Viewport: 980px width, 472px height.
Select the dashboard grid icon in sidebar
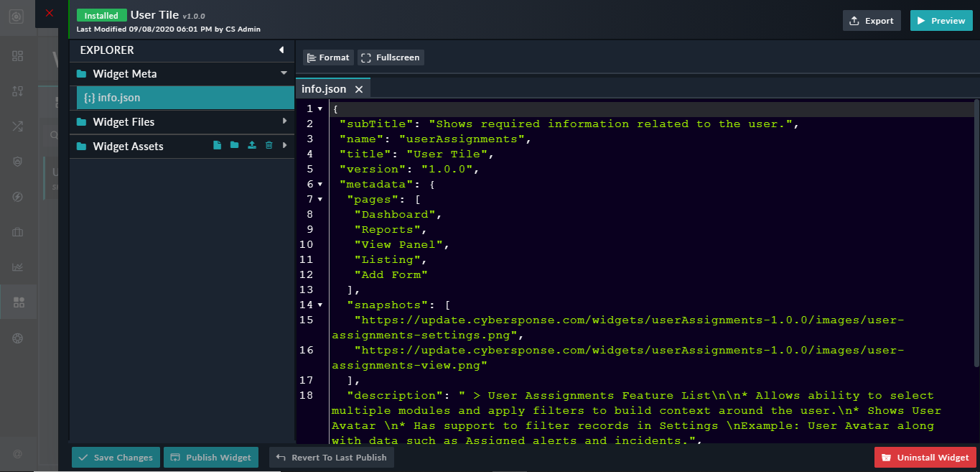point(17,55)
